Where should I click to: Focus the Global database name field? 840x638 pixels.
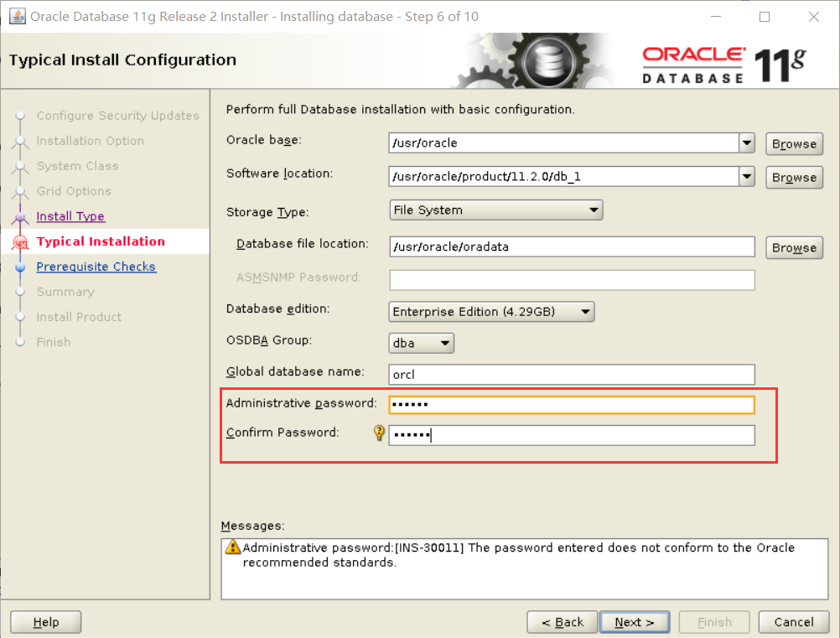point(572,375)
